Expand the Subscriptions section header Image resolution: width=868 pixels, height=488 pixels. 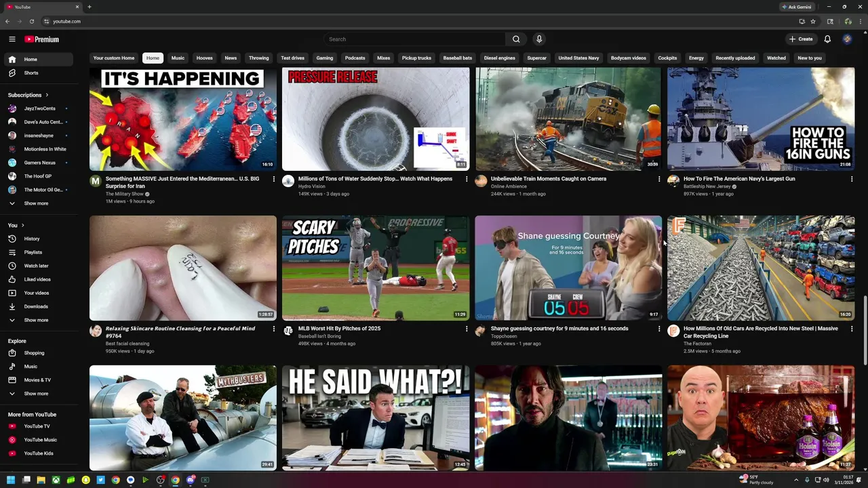pyautogui.click(x=28, y=95)
